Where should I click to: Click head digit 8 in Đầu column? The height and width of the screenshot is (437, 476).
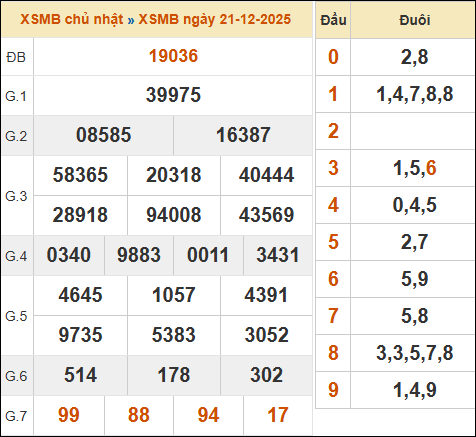pos(333,353)
